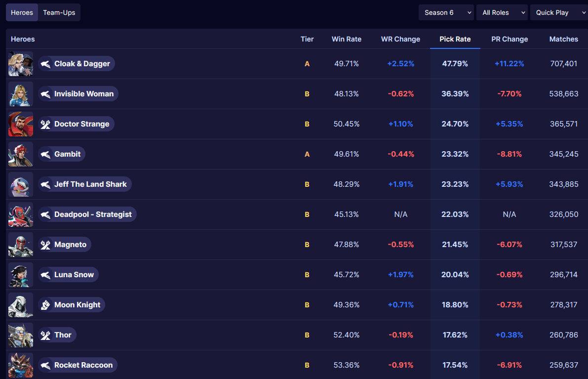
Task: Open the Invisible Woman hero link
Action: [x=78, y=94]
